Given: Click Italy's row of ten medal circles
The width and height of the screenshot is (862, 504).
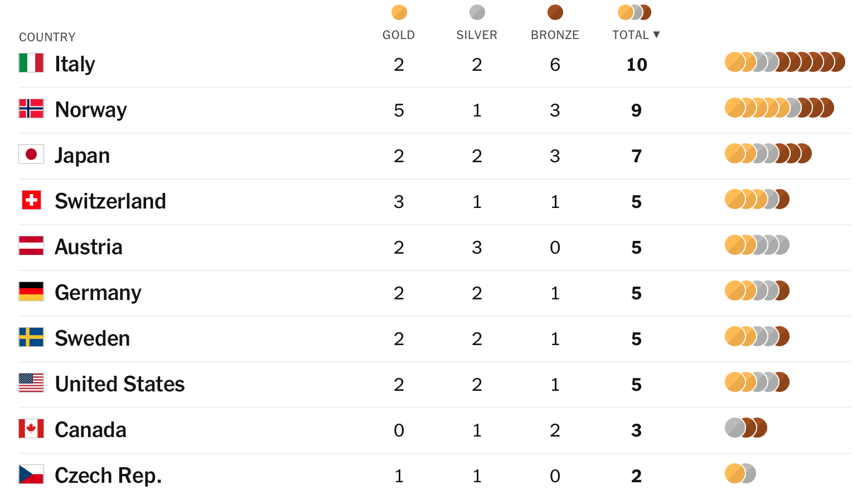Looking at the screenshot, I should point(784,62).
